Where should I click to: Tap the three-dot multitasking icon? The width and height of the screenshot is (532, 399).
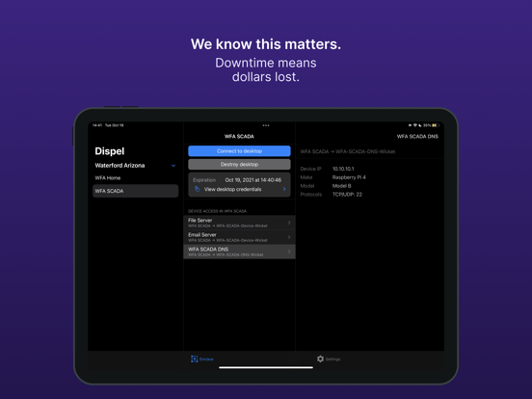(x=266, y=125)
